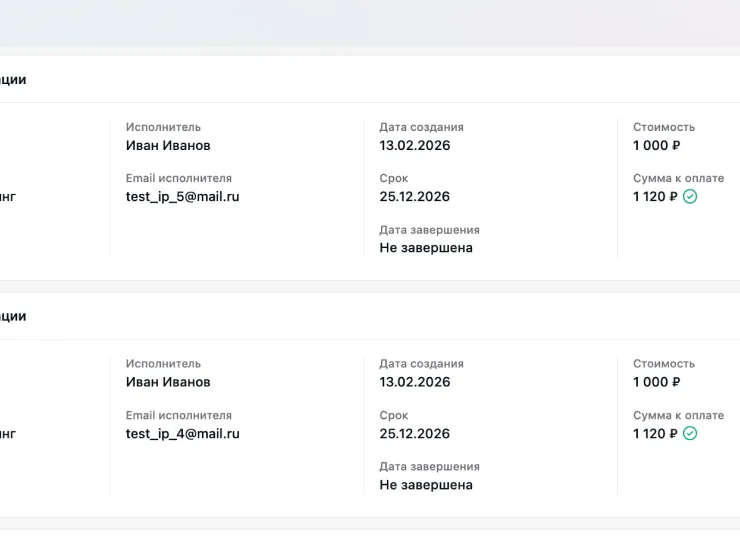740x536 pixels.
Task: Click the green checkmark icon in the test_ip_4 card
Action: (x=690, y=433)
